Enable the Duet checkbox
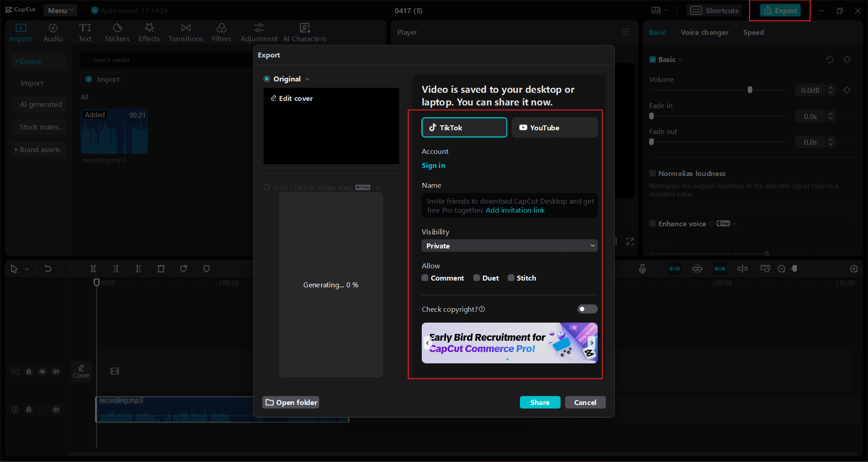The height and width of the screenshot is (462, 868). pyautogui.click(x=476, y=278)
